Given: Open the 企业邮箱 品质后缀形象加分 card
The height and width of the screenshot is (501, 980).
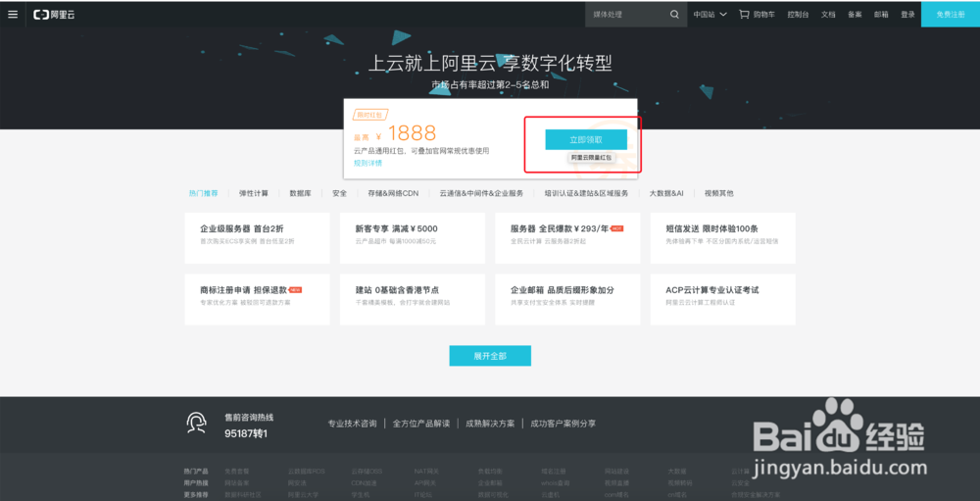Looking at the screenshot, I should click(x=567, y=299).
